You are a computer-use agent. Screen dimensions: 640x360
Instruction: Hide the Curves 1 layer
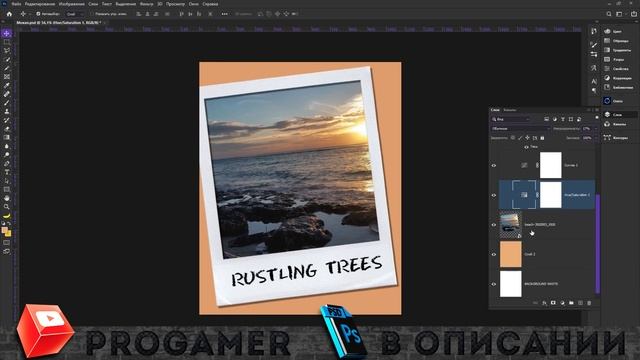coord(493,165)
